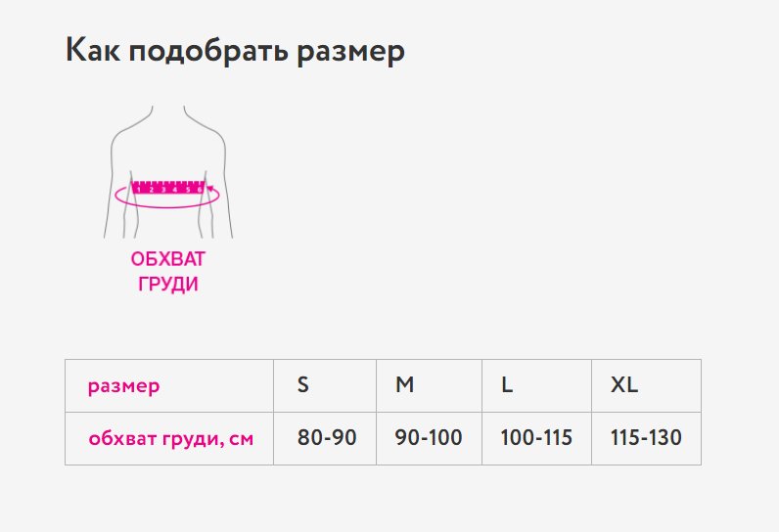
Task: Select the 100-115 chest measurement cell
Action: point(536,438)
